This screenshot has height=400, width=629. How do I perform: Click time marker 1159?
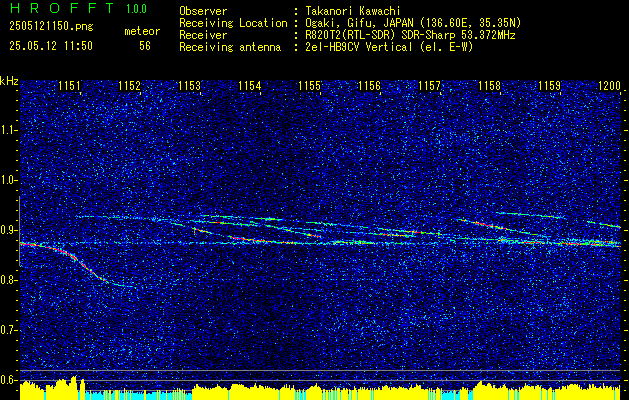(550, 85)
